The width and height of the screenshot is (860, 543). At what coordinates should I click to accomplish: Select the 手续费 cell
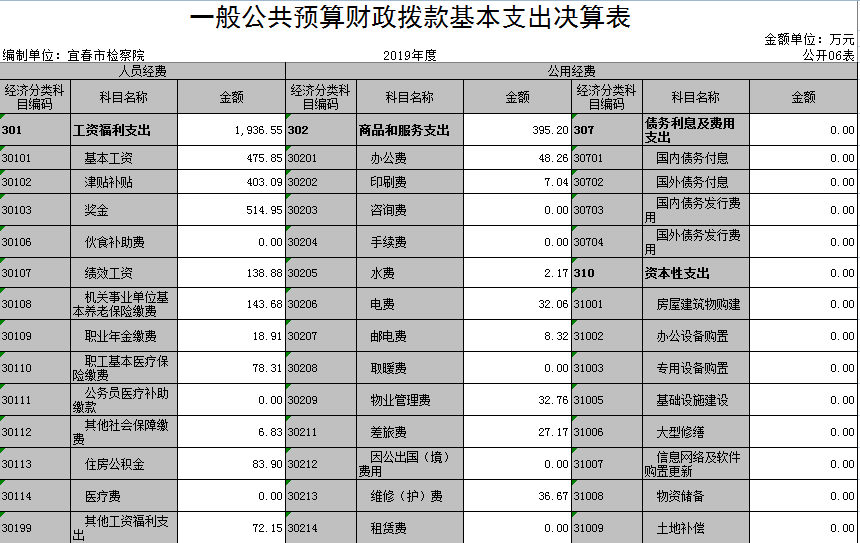pos(410,242)
